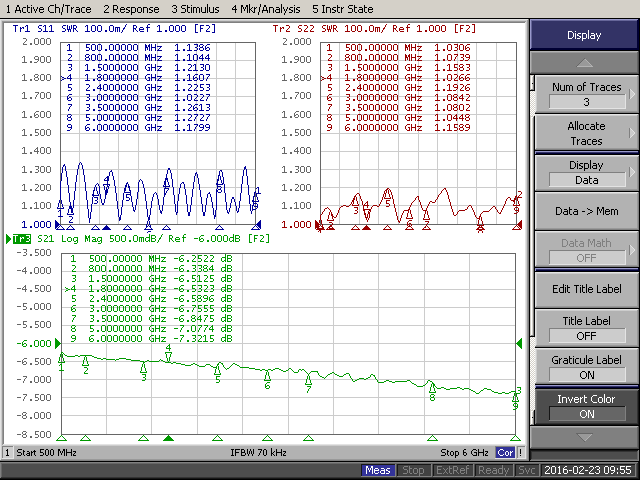Click Tr2 marker 5 row value 1.1926
Viewport: 640px width, 480px height.
(452, 87)
